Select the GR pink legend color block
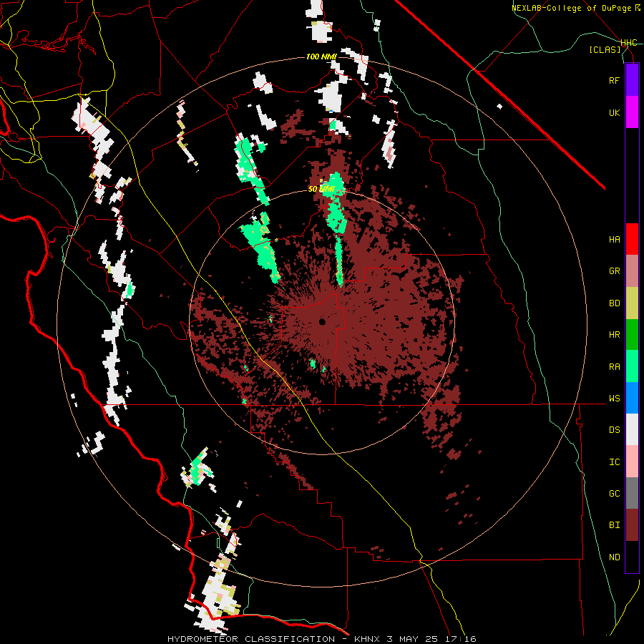The width and height of the screenshot is (644, 644). pyautogui.click(x=632, y=271)
